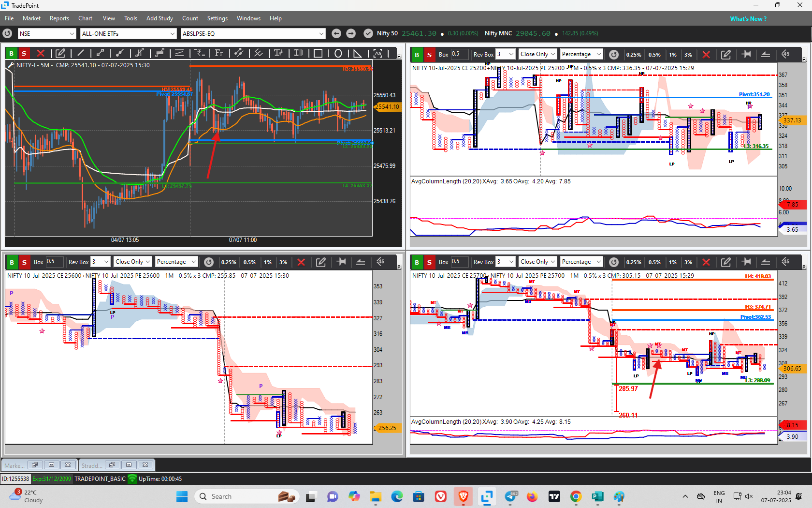Open Close Only dropdown in 25200 straddle chart
The image size is (812, 508).
[538, 54]
